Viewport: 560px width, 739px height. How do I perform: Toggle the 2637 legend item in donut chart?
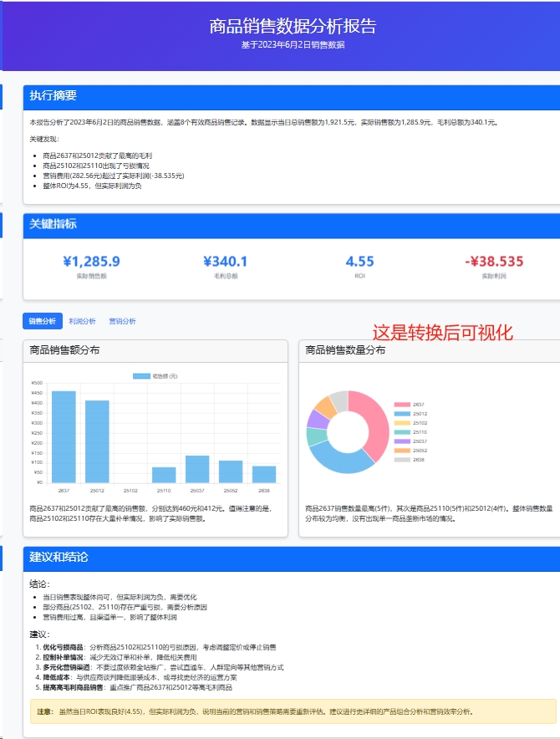coord(410,405)
